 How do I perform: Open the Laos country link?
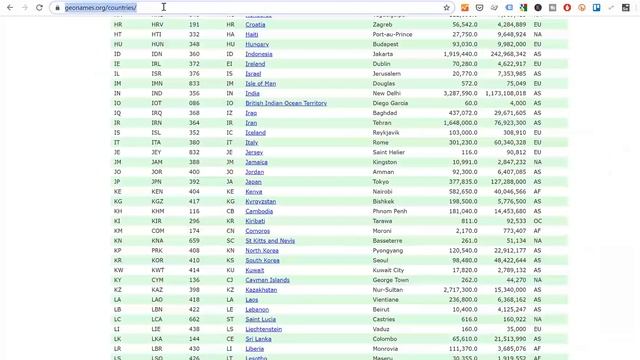click(251, 300)
